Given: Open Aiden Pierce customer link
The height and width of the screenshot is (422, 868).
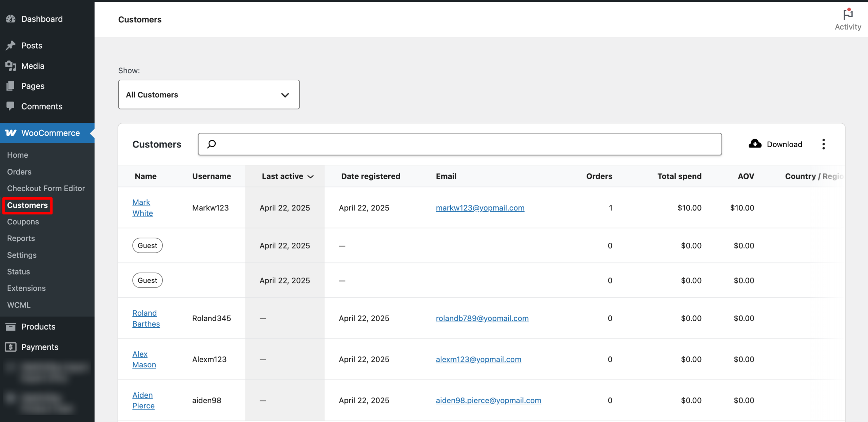Looking at the screenshot, I should [143, 400].
